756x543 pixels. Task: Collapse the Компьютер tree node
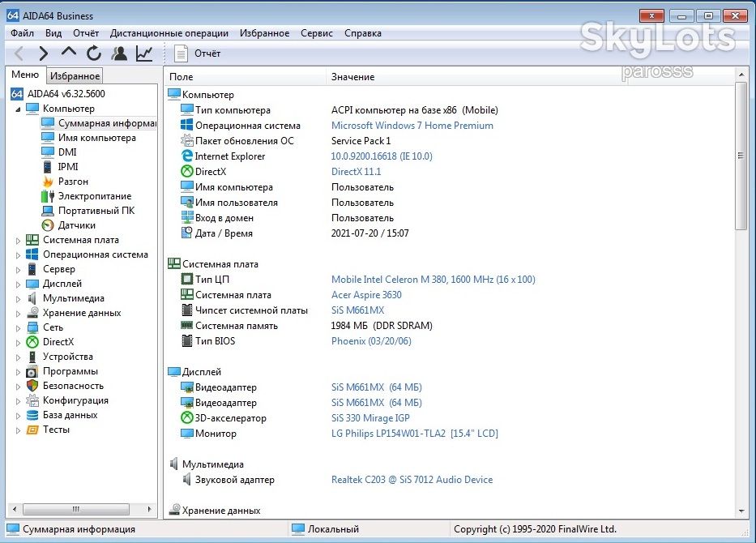[18, 109]
